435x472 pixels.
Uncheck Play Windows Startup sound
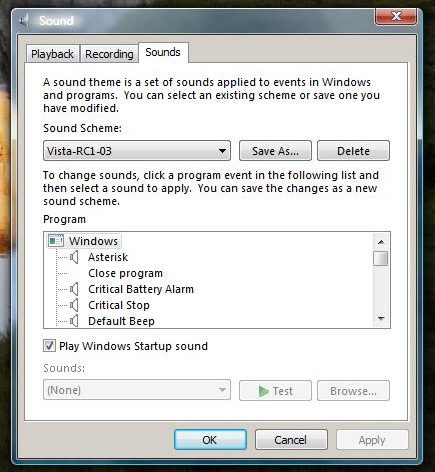pyautogui.click(x=49, y=346)
